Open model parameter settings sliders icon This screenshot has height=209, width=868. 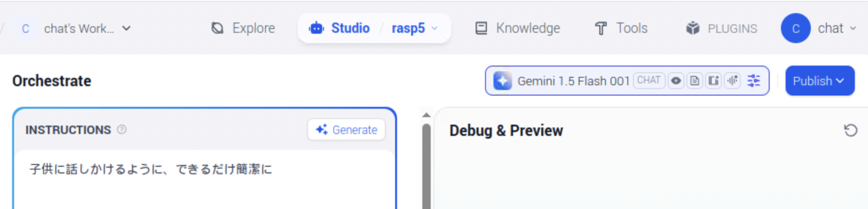[x=754, y=81]
